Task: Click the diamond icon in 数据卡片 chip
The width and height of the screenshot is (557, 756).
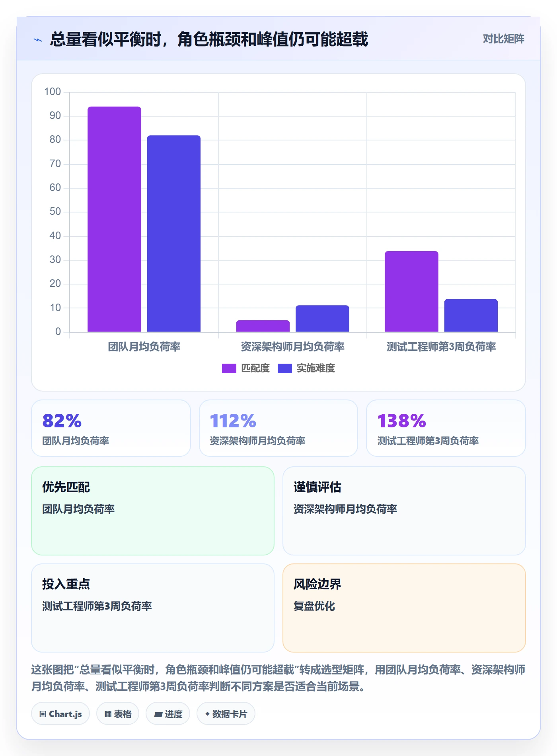Action: [x=207, y=714]
